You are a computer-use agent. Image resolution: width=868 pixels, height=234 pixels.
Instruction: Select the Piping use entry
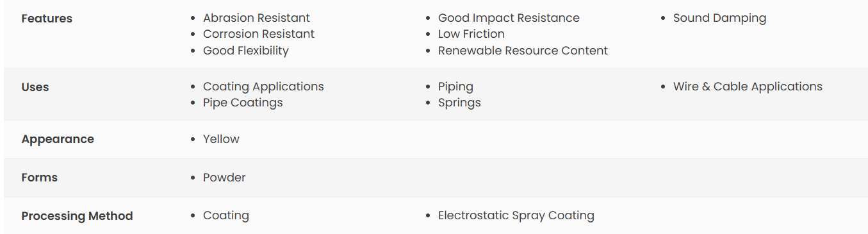click(455, 87)
